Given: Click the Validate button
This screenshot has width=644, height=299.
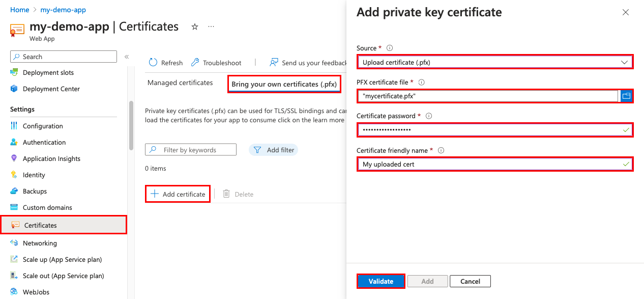Looking at the screenshot, I should click(x=380, y=281).
